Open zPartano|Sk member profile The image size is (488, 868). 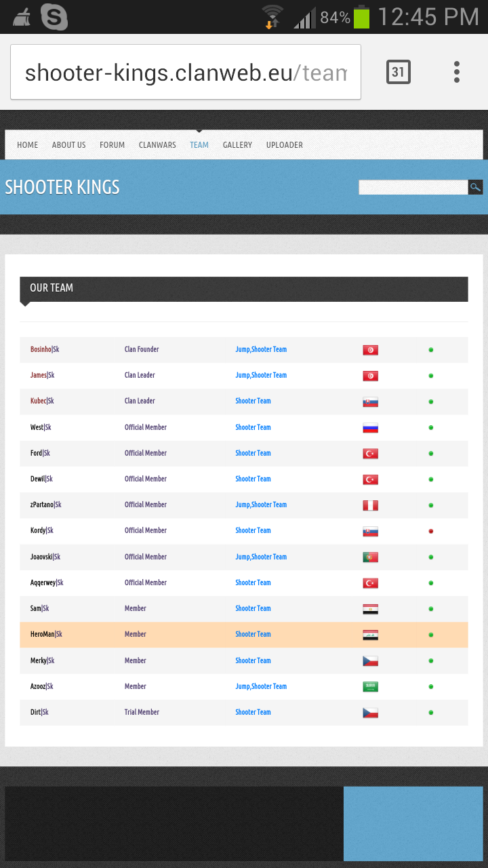click(x=46, y=505)
